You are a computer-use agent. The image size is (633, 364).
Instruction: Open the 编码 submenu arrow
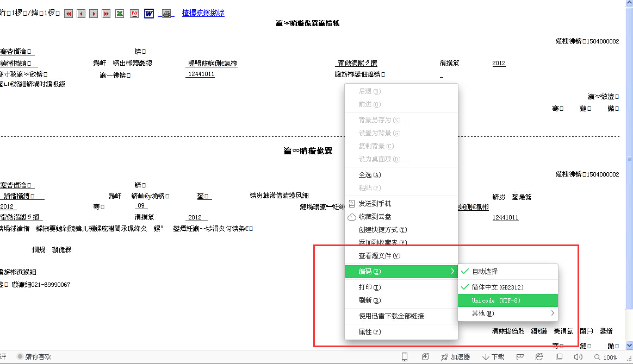(x=452, y=271)
